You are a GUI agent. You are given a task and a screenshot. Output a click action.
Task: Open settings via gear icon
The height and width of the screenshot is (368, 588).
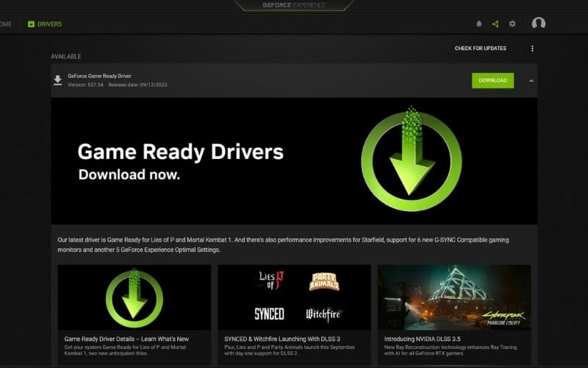(512, 24)
